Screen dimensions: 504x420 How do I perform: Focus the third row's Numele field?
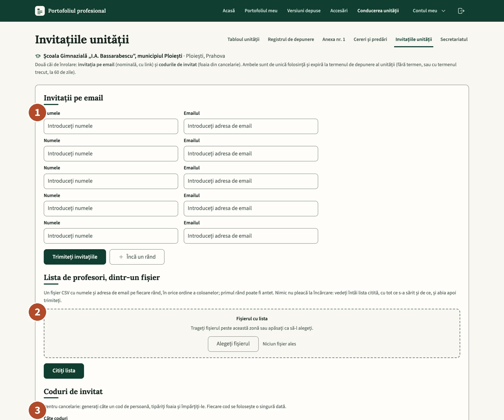click(x=111, y=181)
